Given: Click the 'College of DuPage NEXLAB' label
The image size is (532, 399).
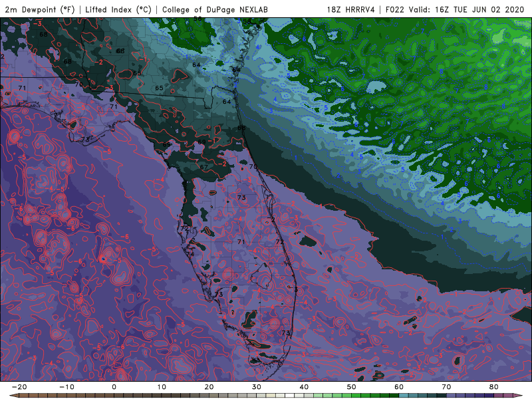Looking at the screenshot, I should coord(215,9).
